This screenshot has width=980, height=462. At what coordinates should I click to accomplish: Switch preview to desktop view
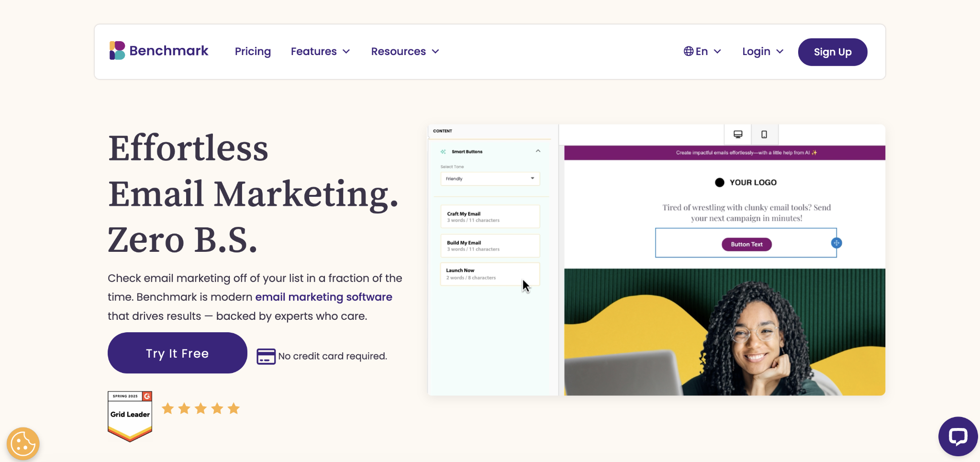738,135
